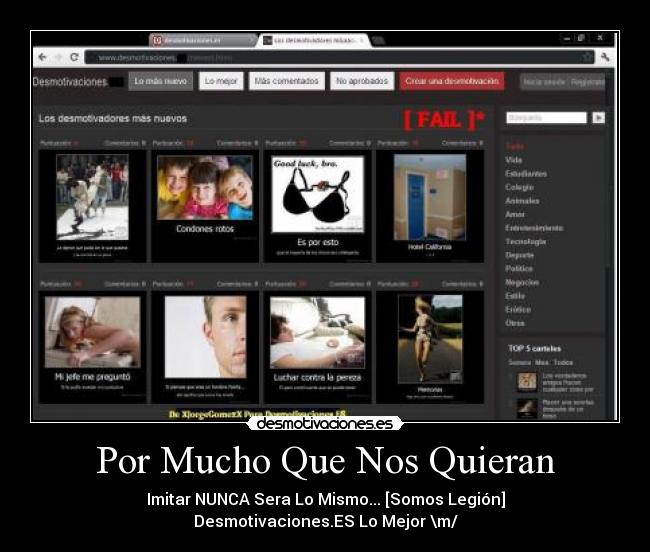Open the 'Hotel California' poster
This screenshot has height=552, width=650.
point(430,206)
